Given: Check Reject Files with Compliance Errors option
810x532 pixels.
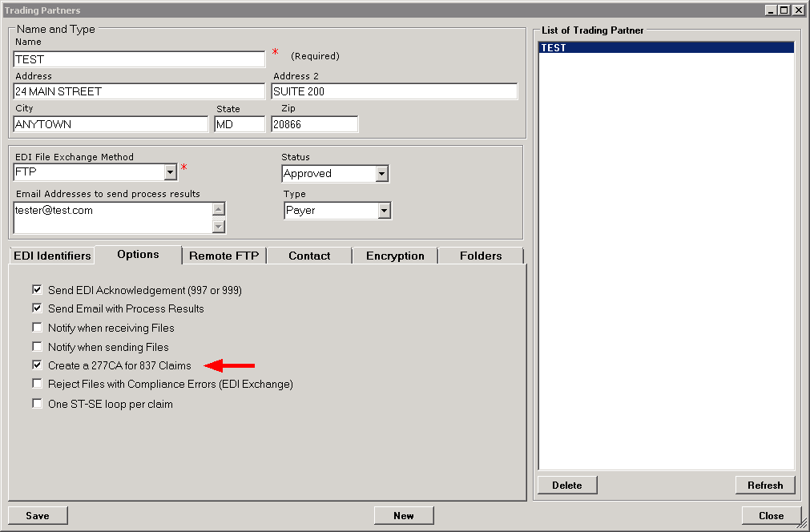Looking at the screenshot, I should pyautogui.click(x=37, y=384).
